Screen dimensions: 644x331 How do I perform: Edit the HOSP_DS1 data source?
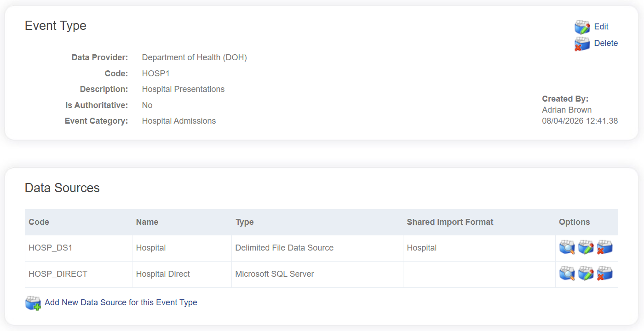click(x=586, y=248)
